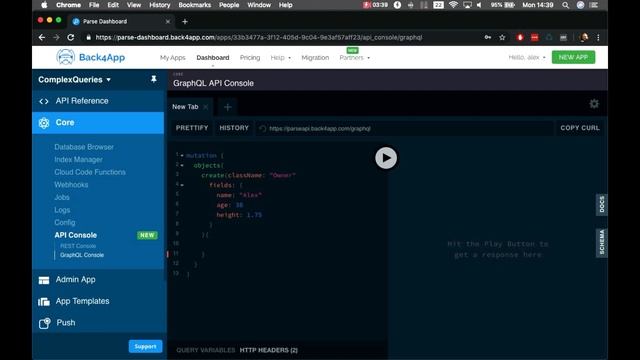640x360 pixels.
Task: Switch to New Tab query tab
Action: 185,107
